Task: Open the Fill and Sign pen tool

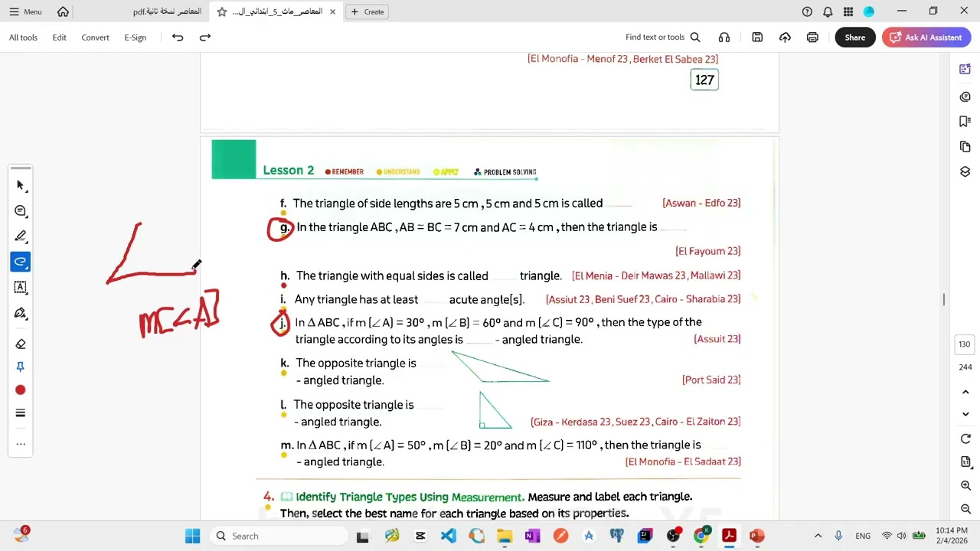Action: coord(21,313)
